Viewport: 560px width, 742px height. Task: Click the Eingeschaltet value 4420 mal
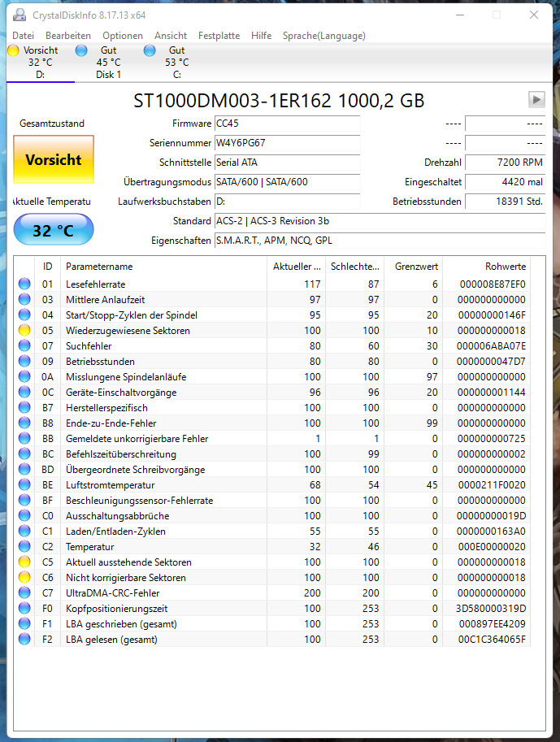505,182
